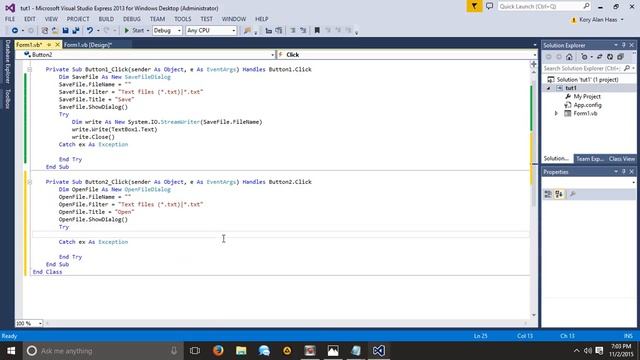Image resolution: width=640 pixels, height=360 pixels.
Task: Click the Save All toolbar icon
Action: point(76,31)
